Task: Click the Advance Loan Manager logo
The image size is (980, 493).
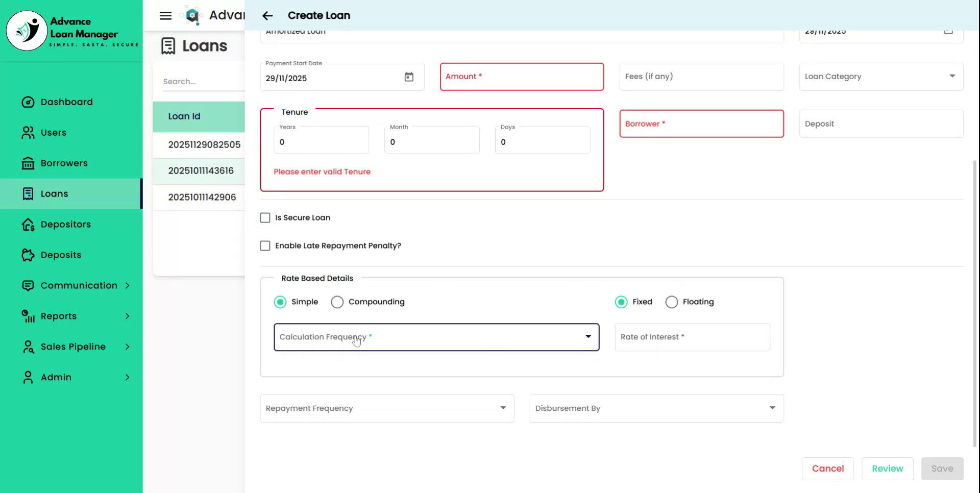Action: point(27,31)
